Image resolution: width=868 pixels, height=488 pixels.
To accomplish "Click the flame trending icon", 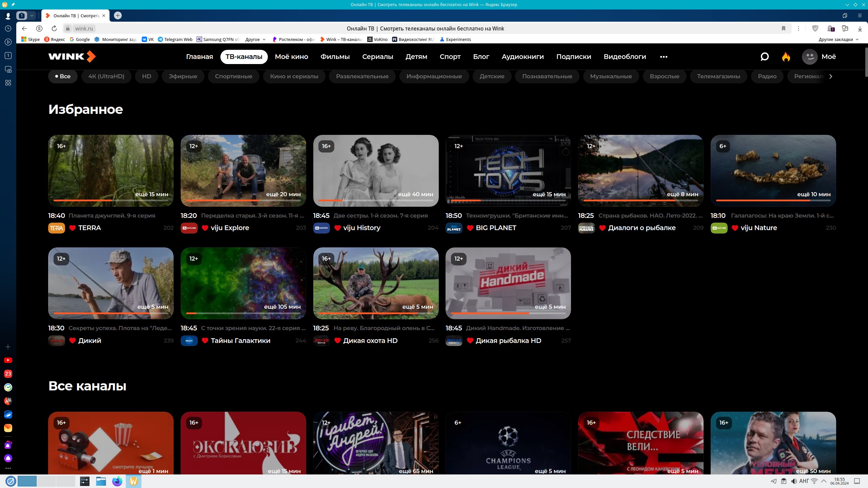I will click(786, 57).
